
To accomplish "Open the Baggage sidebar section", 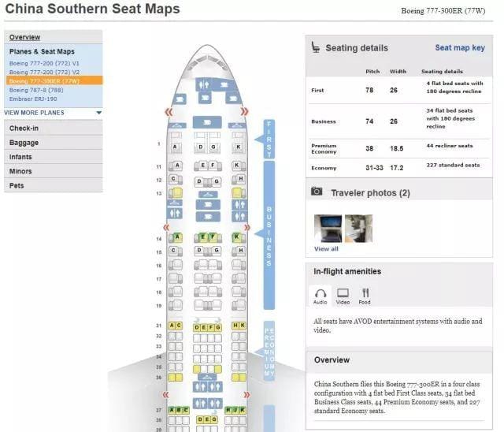I will [24, 143].
